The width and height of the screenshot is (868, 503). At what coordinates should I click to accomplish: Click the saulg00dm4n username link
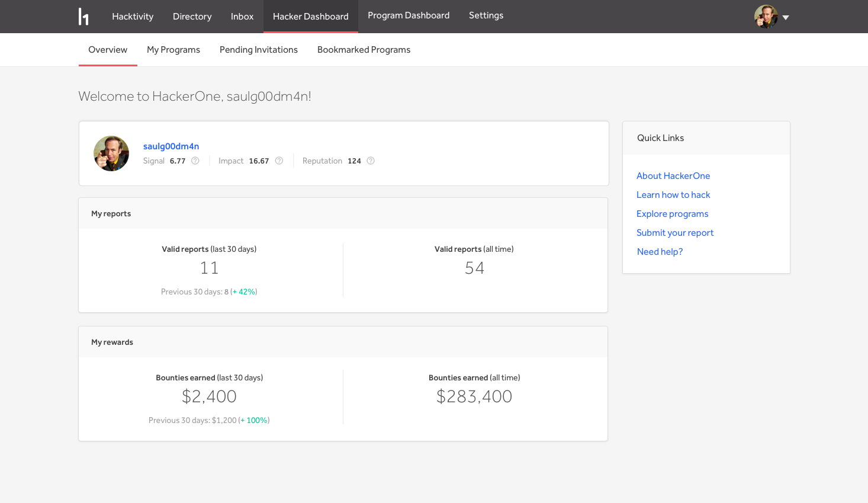(171, 146)
